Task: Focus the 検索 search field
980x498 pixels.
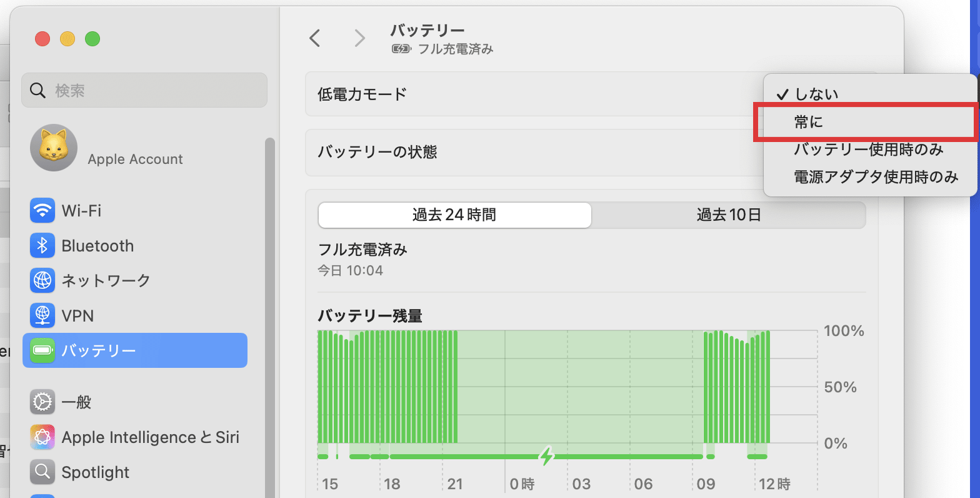Action: point(144,90)
